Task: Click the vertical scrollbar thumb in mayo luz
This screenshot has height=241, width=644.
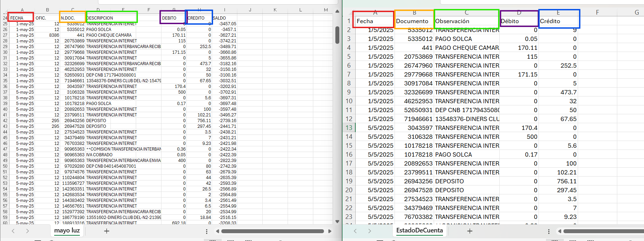Action: [x=337, y=35]
